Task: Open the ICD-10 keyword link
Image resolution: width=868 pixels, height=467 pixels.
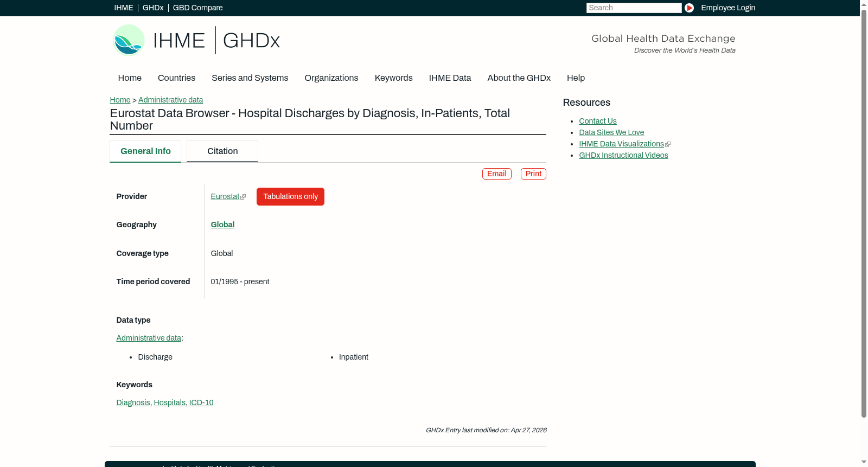Action: point(201,402)
